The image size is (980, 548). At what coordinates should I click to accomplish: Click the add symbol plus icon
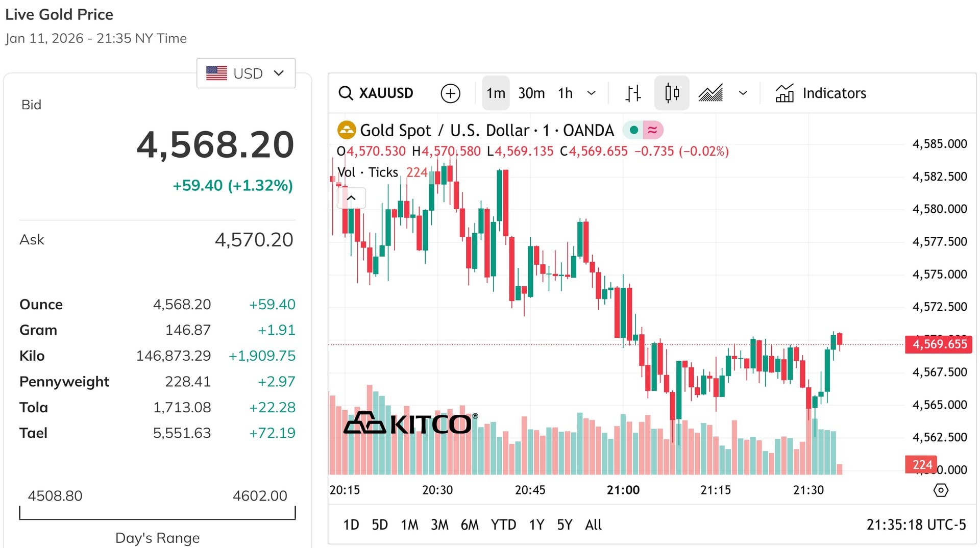pyautogui.click(x=450, y=93)
